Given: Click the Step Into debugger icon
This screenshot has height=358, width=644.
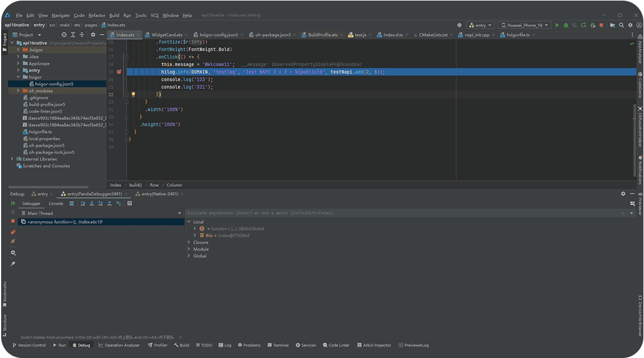Looking at the screenshot, I should [x=92, y=203].
